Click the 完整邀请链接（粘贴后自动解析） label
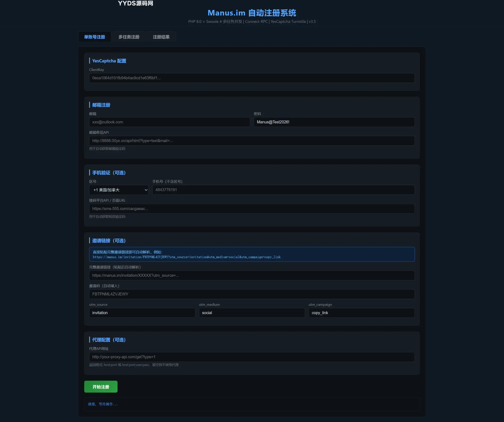The image size is (504, 422). [x=115, y=267]
